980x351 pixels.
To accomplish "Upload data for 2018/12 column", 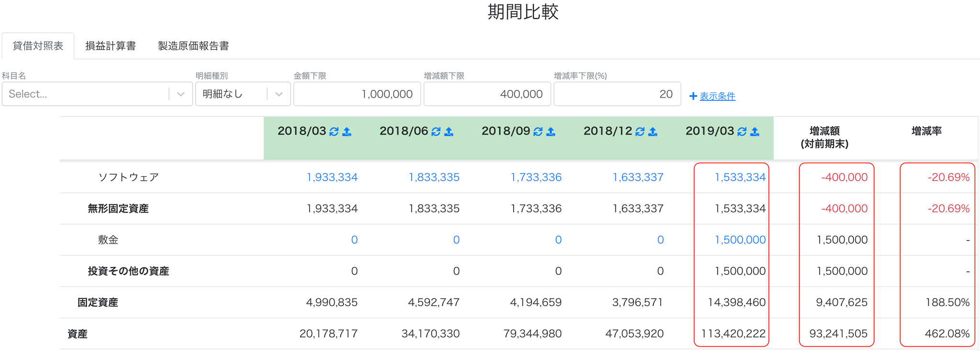I will (x=653, y=132).
